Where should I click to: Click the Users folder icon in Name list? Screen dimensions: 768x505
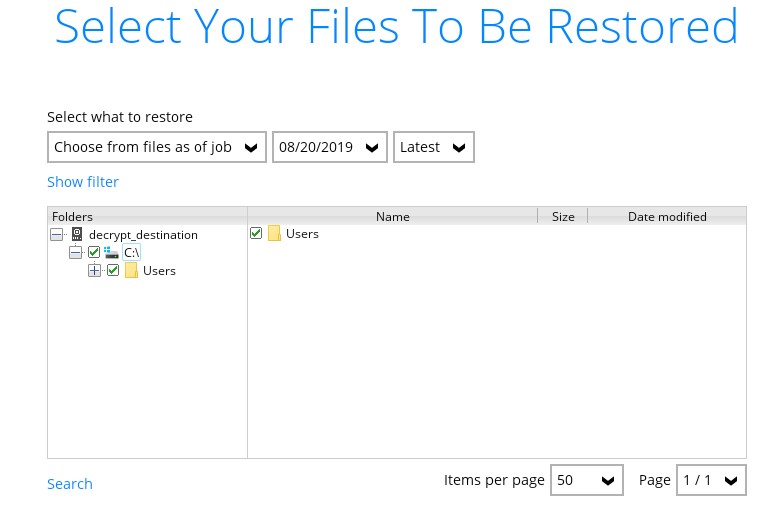pyautogui.click(x=274, y=234)
